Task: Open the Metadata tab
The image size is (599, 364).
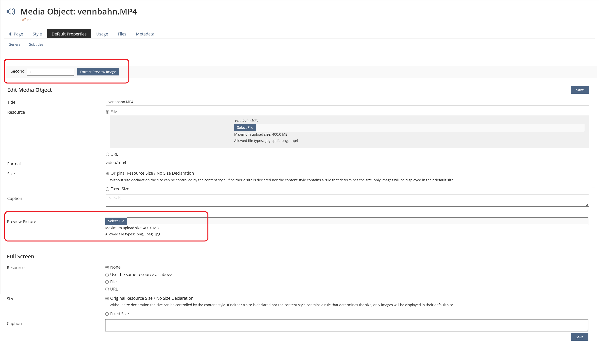Action: click(145, 34)
